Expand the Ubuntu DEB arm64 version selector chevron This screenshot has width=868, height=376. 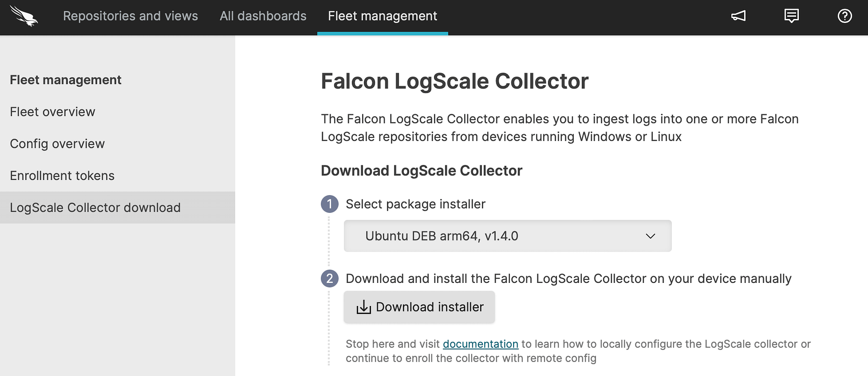click(x=650, y=235)
